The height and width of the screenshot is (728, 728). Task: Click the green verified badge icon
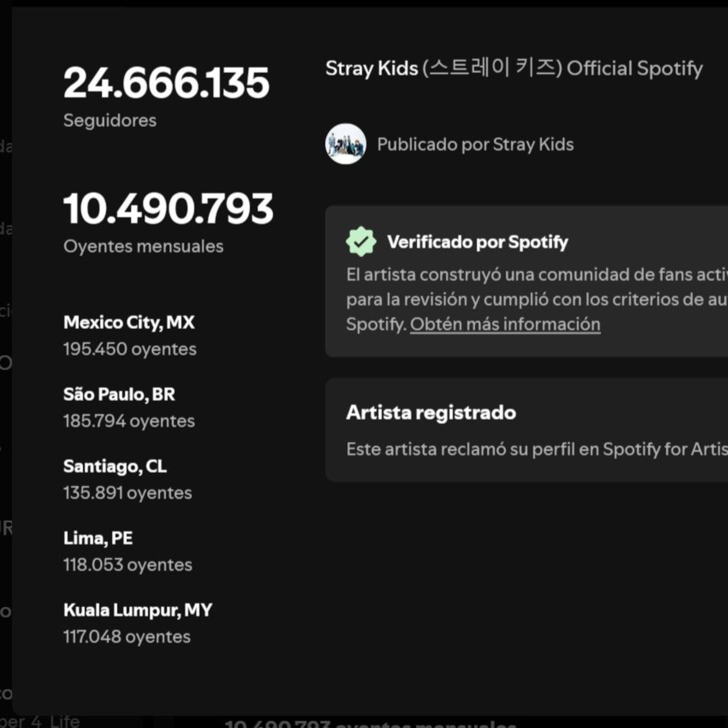point(361,241)
